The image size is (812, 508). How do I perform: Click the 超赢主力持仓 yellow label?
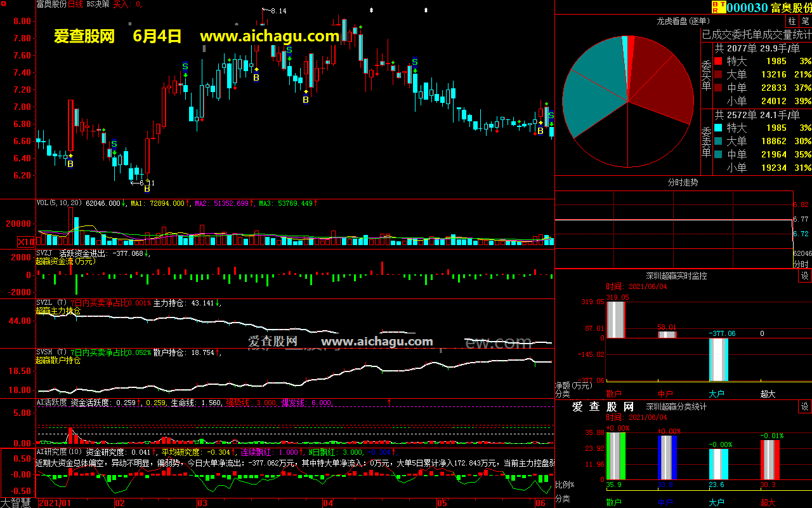(x=58, y=311)
